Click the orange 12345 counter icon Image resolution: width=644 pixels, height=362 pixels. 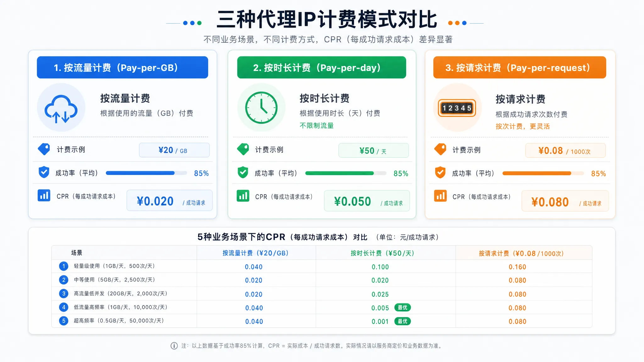457,108
